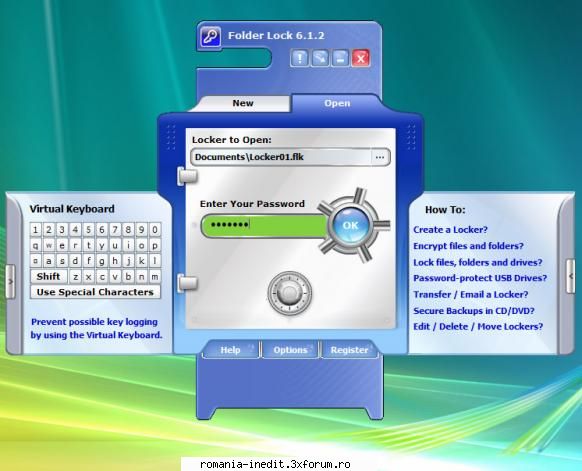The image size is (582, 471).
Task: Click the y key on virtual keyboard
Action: (102, 245)
